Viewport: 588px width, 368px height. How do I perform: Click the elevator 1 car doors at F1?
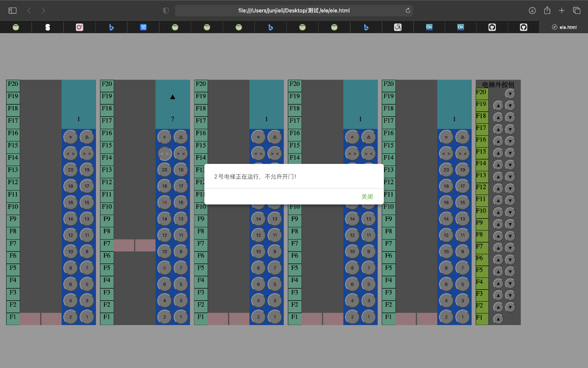[40, 319]
